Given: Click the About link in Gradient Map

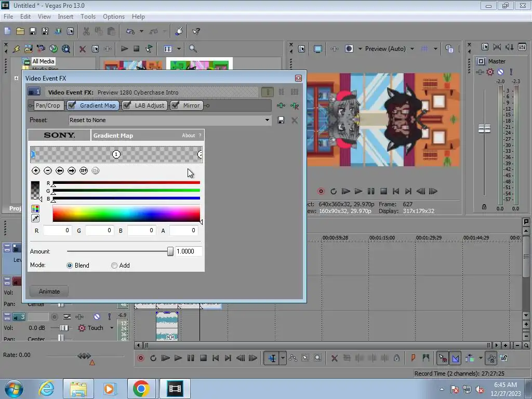Looking at the screenshot, I should click(x=188, y=136).
